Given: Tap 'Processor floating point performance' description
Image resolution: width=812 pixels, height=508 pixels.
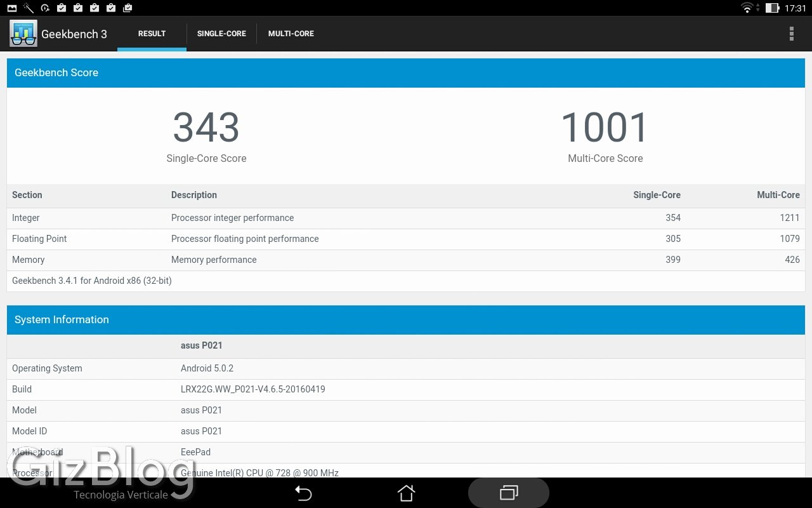Looking at the screenshot, I should (245, 239).
